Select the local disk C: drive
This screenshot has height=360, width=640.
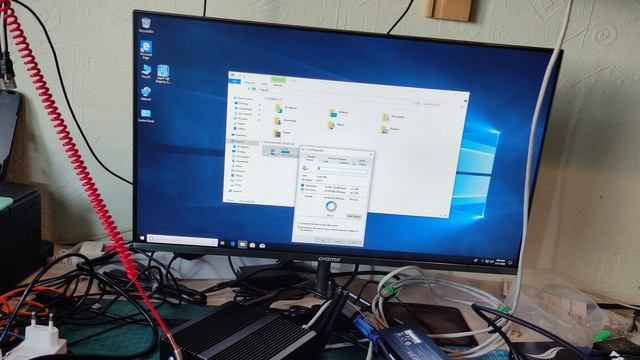(x=281, y=152)
